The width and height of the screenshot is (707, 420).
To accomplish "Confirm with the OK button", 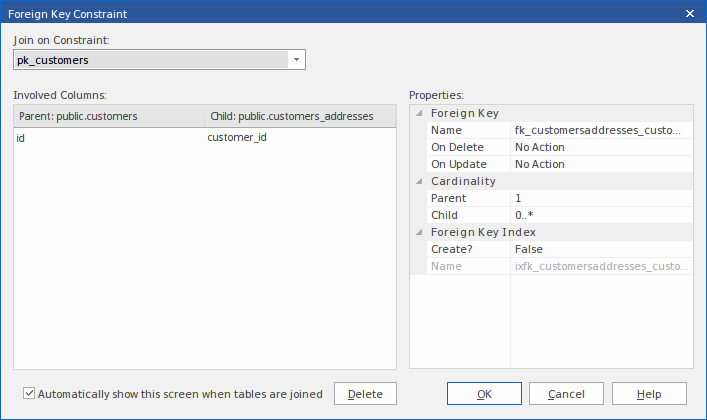I will [484, 394].
